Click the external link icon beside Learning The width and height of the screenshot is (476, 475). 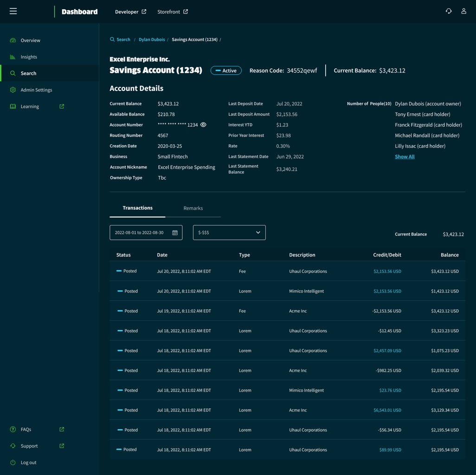(x=62, y=106)
